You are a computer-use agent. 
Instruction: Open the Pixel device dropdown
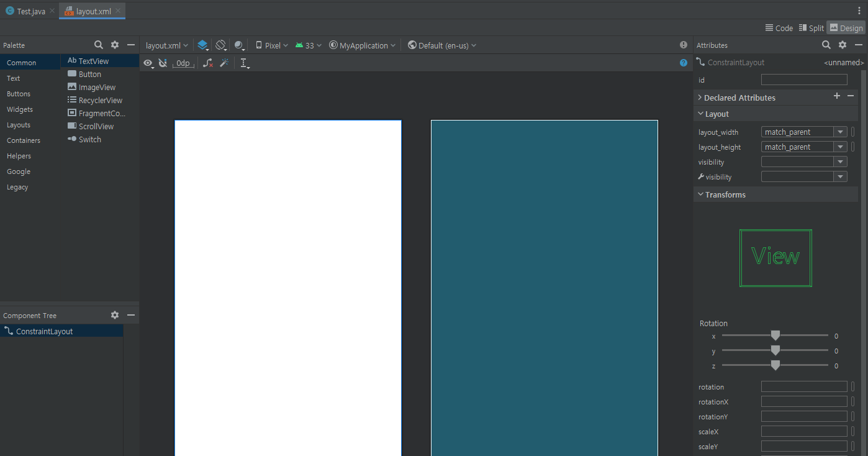[272, 45]
